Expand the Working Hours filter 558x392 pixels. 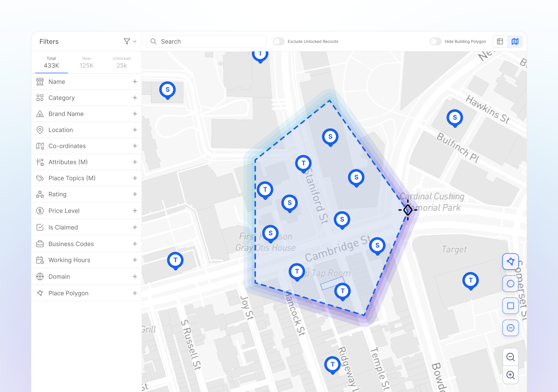(135, 260)
